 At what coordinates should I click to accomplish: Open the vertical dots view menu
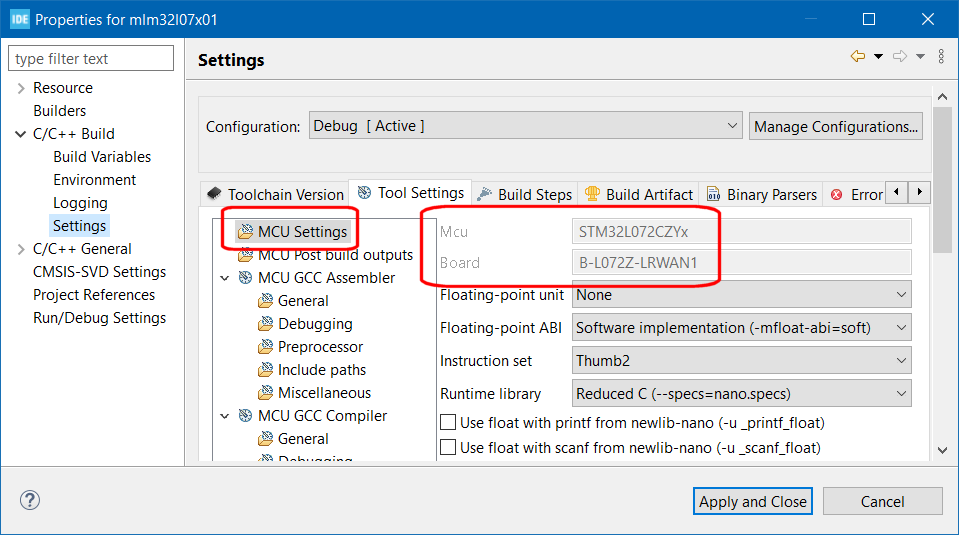[941, 56]
